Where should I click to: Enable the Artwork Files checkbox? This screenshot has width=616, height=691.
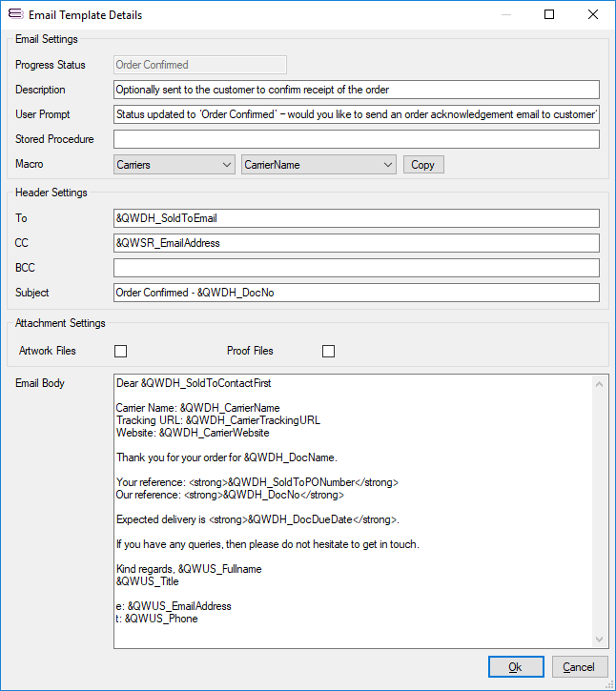[x=120, y=351]
